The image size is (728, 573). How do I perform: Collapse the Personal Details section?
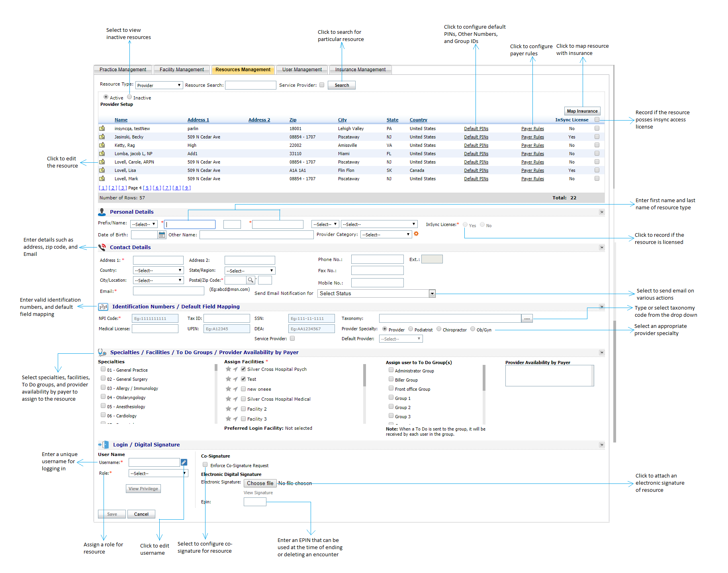tap(602, 212)
